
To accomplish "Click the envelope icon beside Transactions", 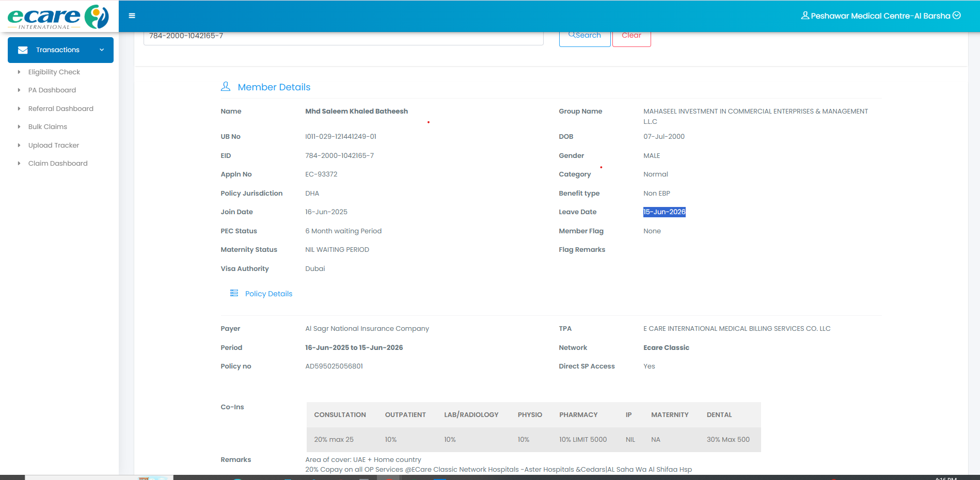I will pyautogui.click(x=23, y=50).
